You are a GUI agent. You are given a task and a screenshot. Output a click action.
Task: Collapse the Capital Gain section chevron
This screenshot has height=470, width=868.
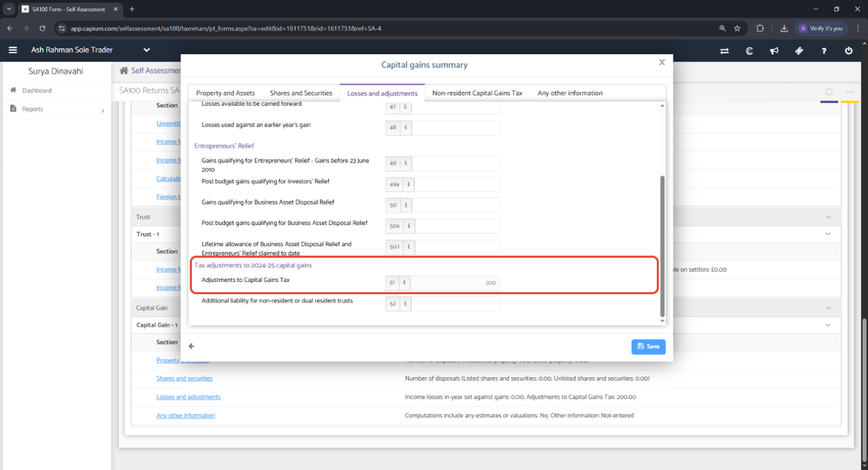(x=829, y=308)
